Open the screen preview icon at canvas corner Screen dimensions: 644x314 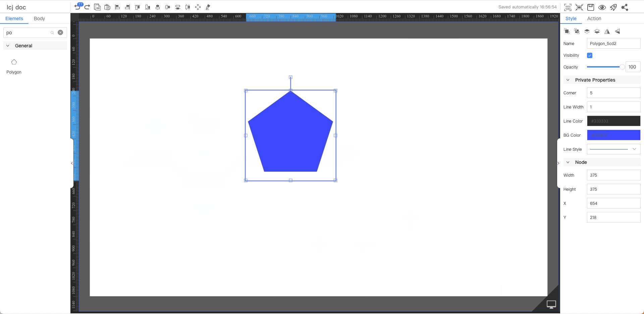click(x=551, y=304)
